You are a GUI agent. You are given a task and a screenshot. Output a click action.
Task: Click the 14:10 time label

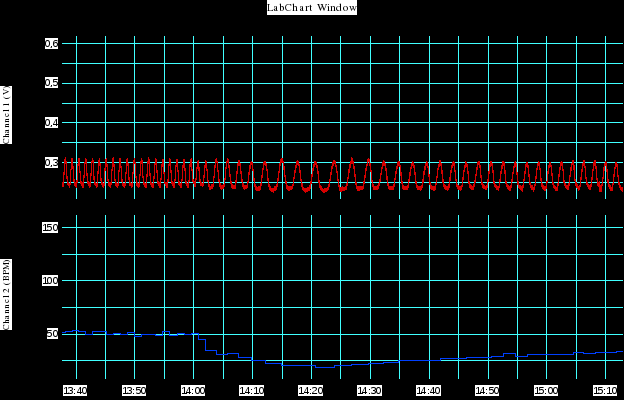click(x=252, y=390)
